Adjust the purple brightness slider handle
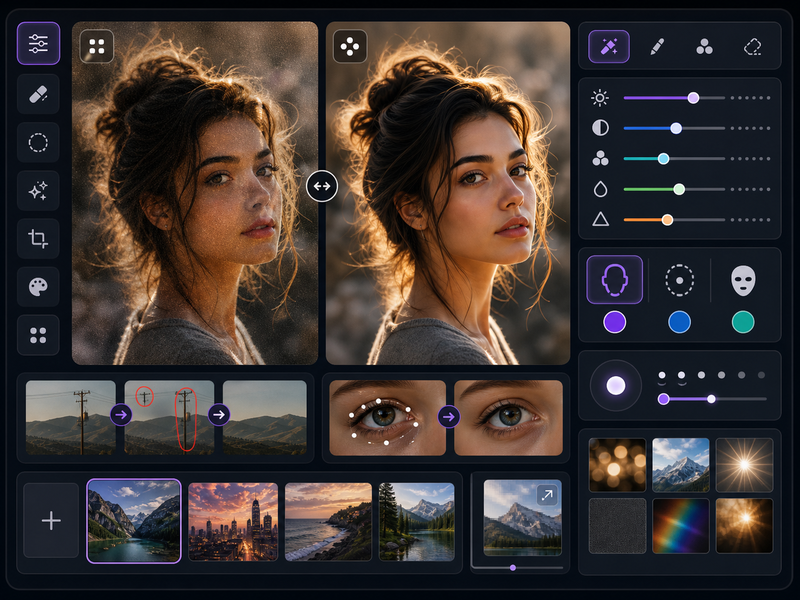This screenshot has width=800, height=600. tap(693, 98)
